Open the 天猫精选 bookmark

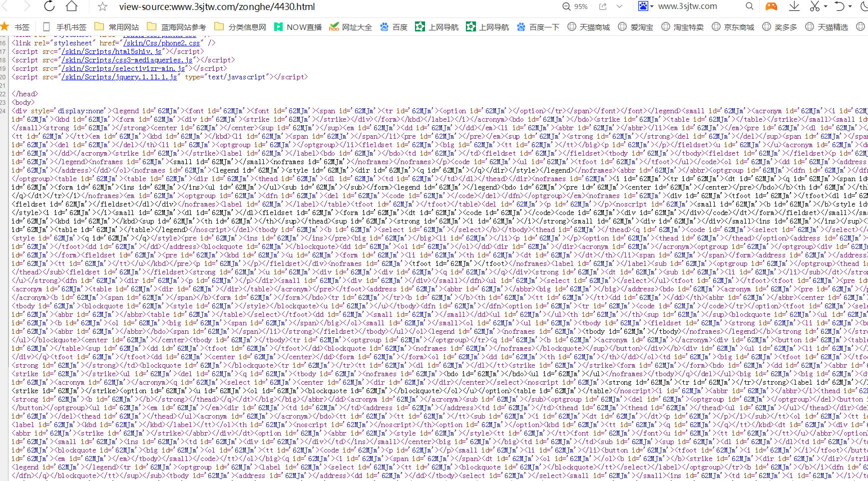pos(827,27)
